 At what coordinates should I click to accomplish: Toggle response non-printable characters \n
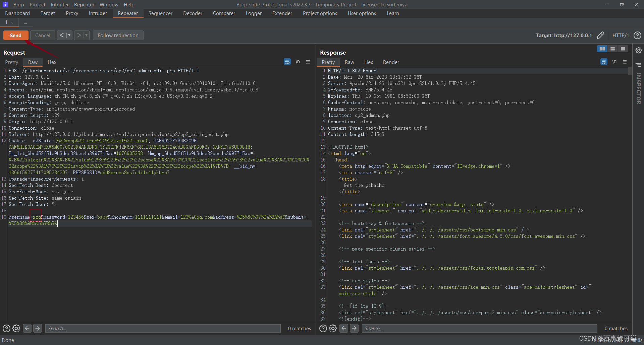(614, 62)
